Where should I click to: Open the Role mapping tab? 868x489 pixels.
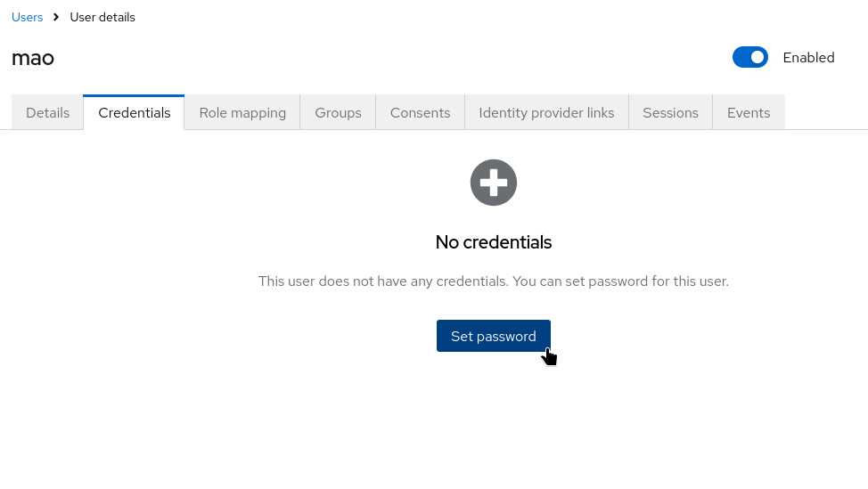click(242, 113)
